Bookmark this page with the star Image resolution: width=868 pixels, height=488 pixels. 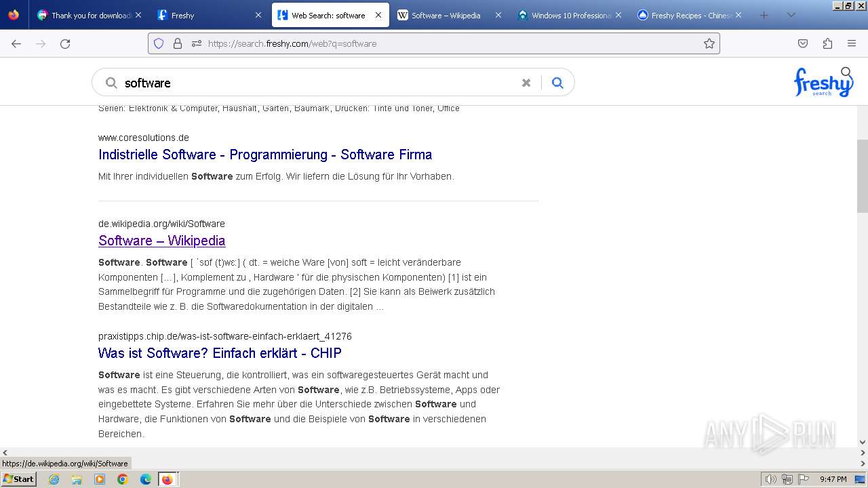pos(709,43)
